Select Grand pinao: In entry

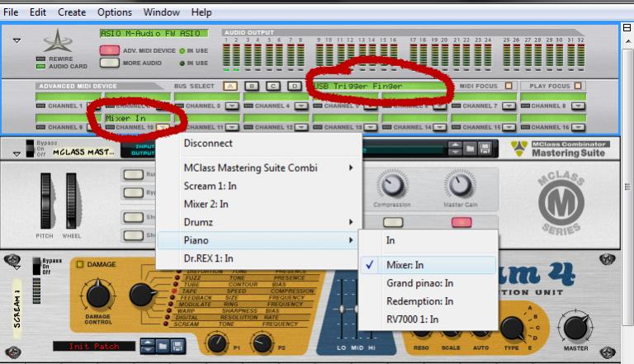point(428,283)
